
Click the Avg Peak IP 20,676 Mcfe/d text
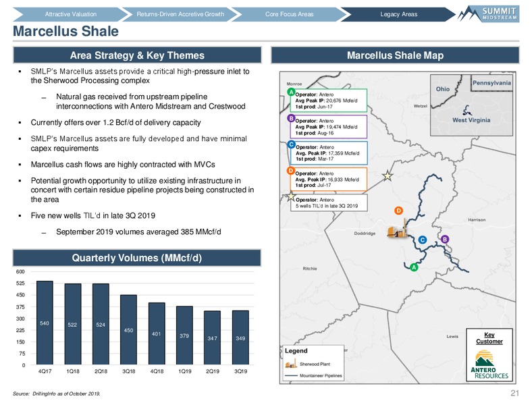pos(326,101)
